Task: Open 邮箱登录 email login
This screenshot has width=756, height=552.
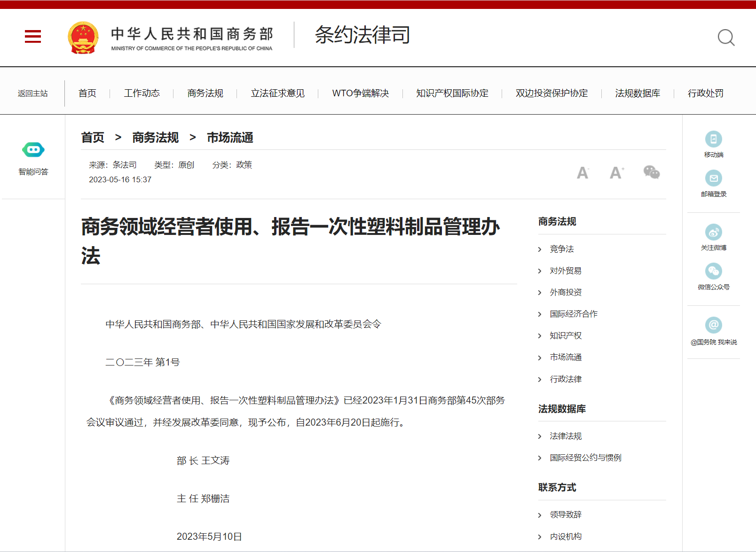Action: click(714, 178)
